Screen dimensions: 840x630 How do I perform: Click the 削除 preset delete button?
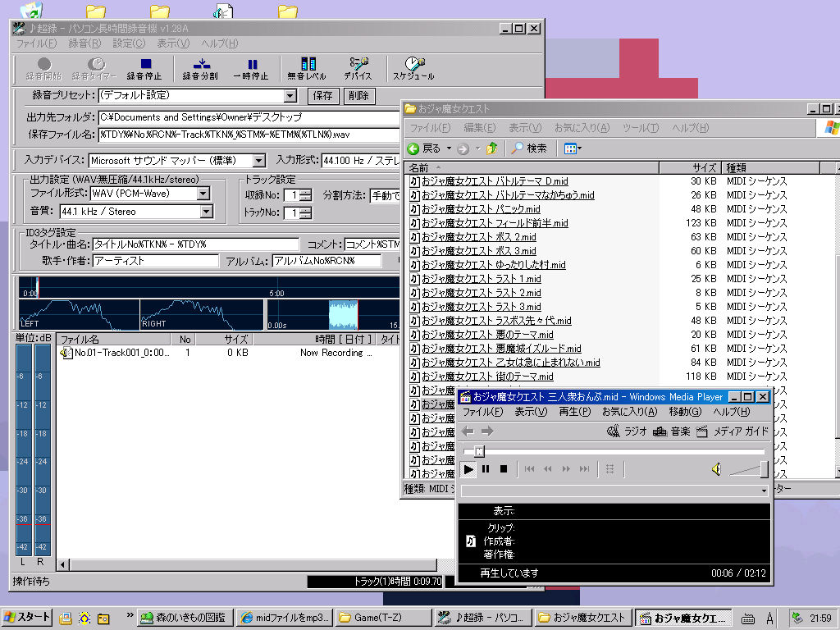coord(359,96)
